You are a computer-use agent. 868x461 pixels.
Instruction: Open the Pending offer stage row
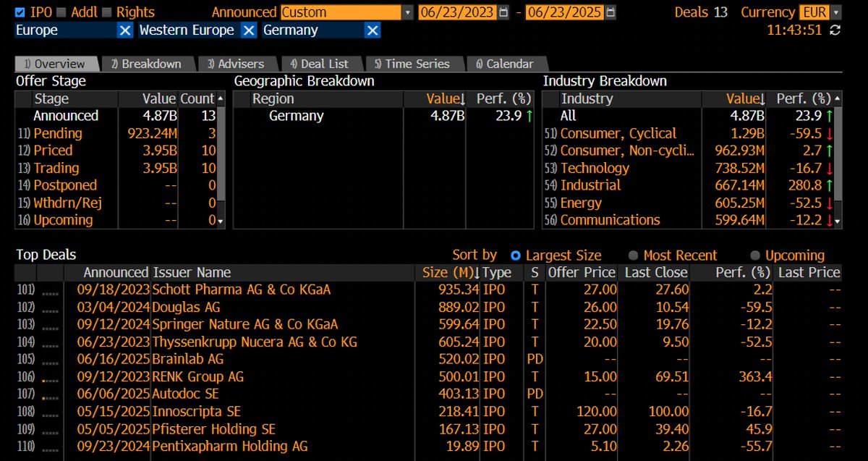point(116,133)
